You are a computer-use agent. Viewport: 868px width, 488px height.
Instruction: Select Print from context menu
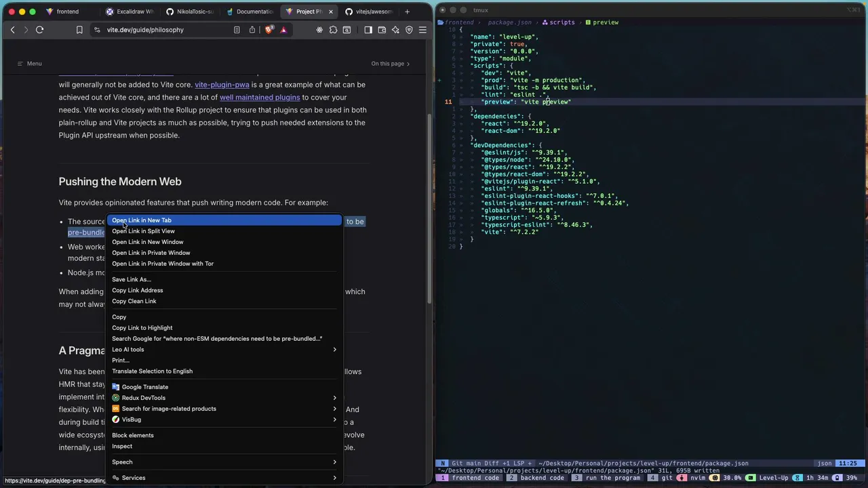tap(225, 361)
